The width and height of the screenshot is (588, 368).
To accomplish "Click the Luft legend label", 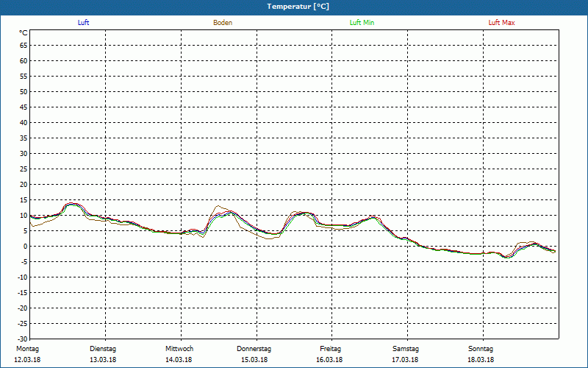I will (x=83, y=23).
